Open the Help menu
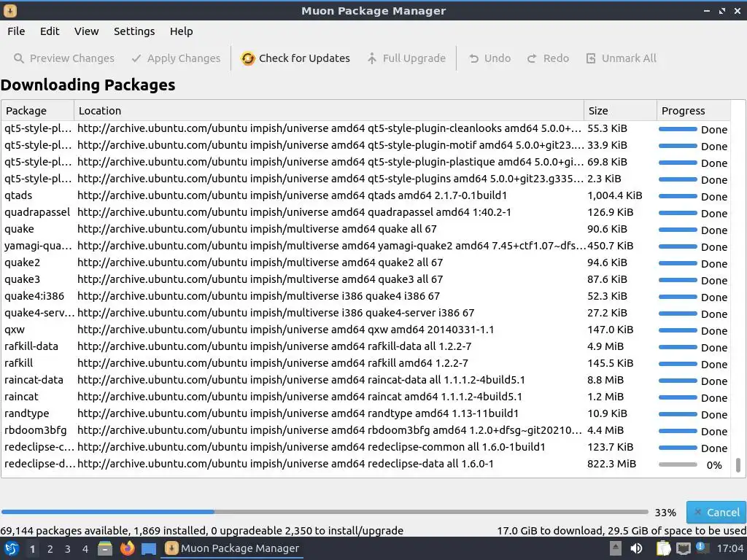 (181, 31)
